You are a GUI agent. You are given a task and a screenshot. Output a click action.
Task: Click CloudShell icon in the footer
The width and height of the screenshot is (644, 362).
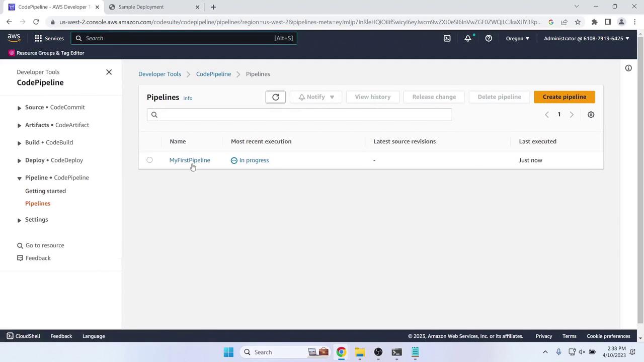pyautogui.click(x=10, y=336)
